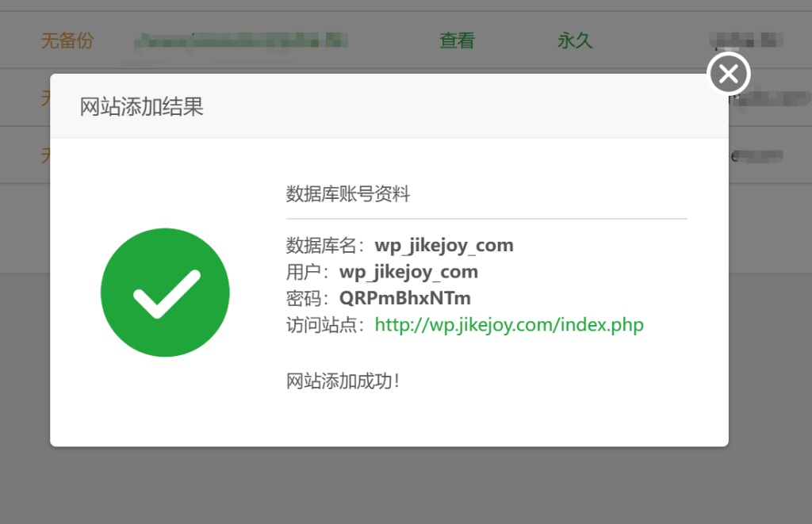Screen dimensions: 812x524
Task: Click the partially hidden second row backup status
Action: click(x=45, y=98)
